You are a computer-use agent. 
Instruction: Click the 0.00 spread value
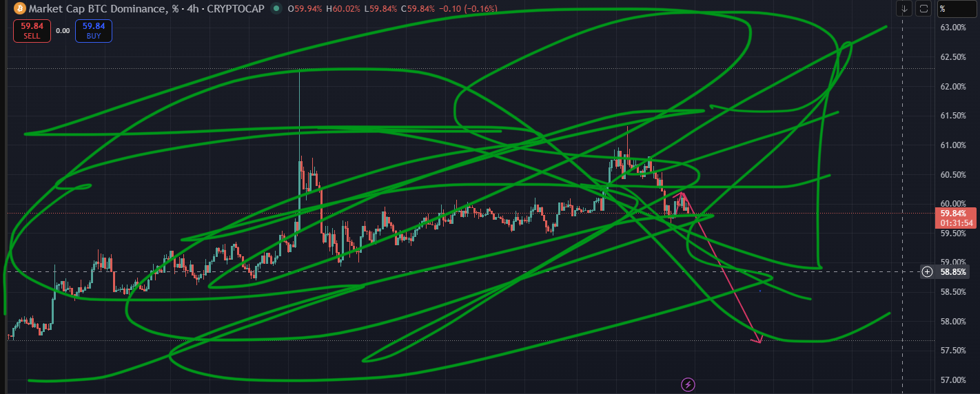[63, 31]
